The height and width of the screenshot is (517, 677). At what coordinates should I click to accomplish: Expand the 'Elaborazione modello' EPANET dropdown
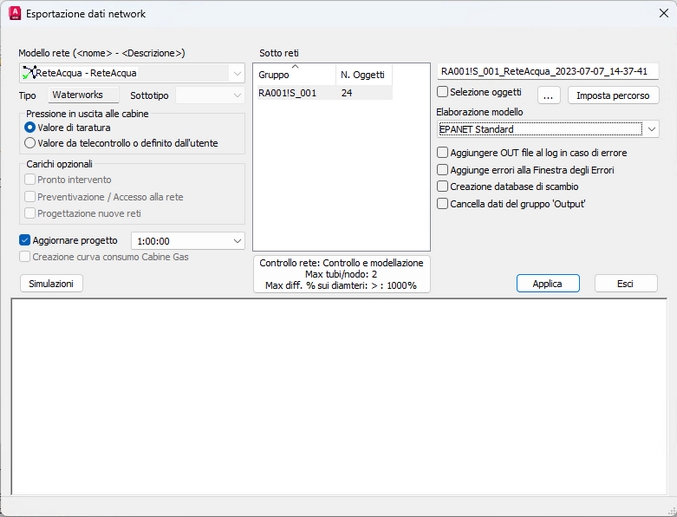click(x=651, y=129)
